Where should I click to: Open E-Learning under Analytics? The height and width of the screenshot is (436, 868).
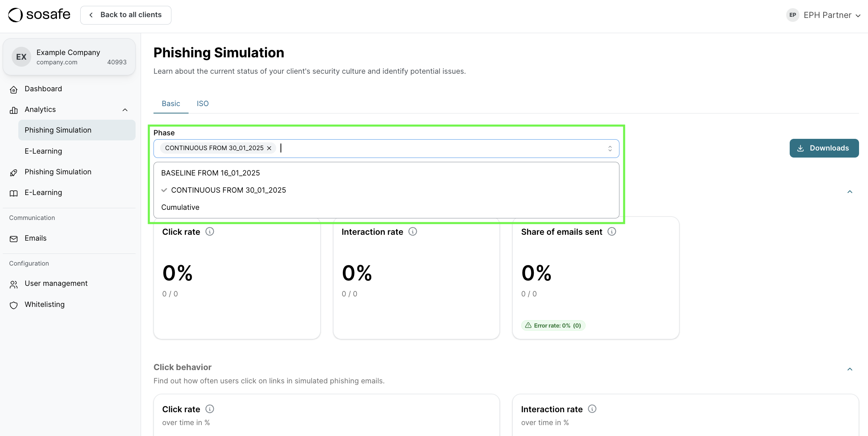(x=43, y=151)
